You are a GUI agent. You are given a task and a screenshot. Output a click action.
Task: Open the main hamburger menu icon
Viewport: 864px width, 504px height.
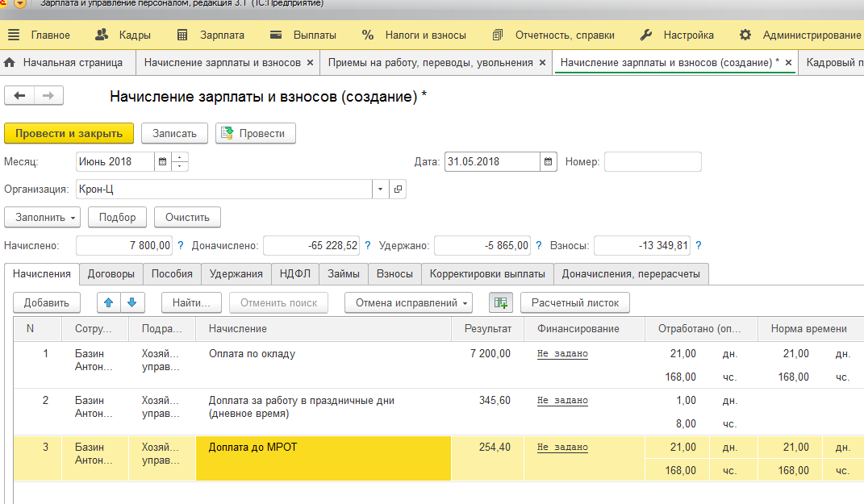14,35
